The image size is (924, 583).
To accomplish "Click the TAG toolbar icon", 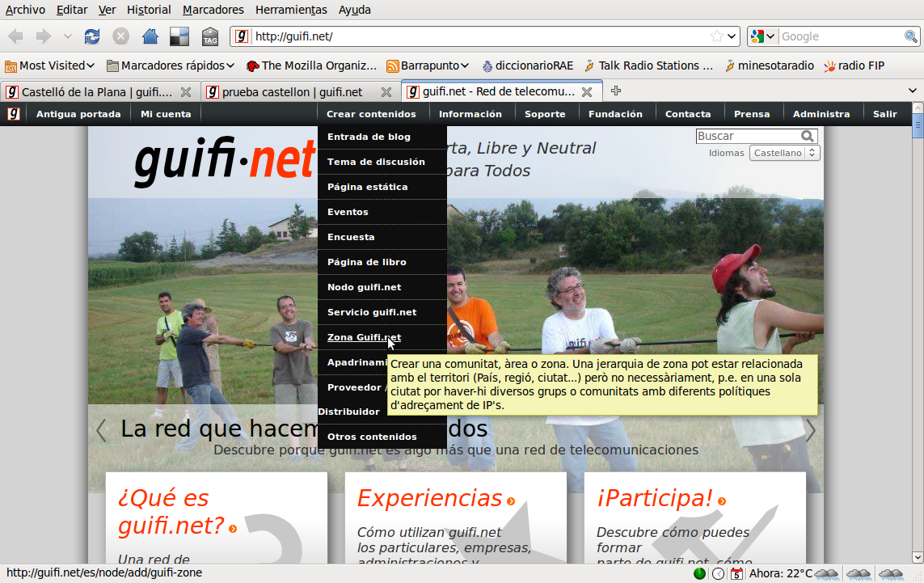I will tap(209, 36).
